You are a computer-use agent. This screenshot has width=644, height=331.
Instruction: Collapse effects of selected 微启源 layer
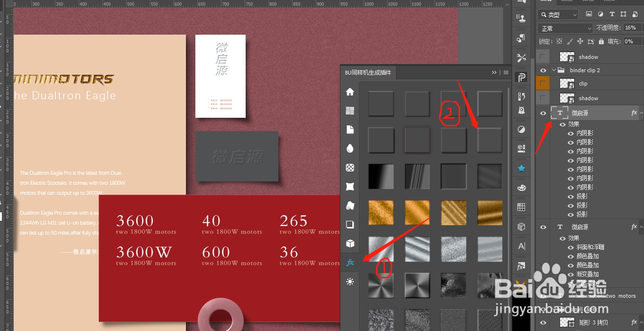coord(641,113)
